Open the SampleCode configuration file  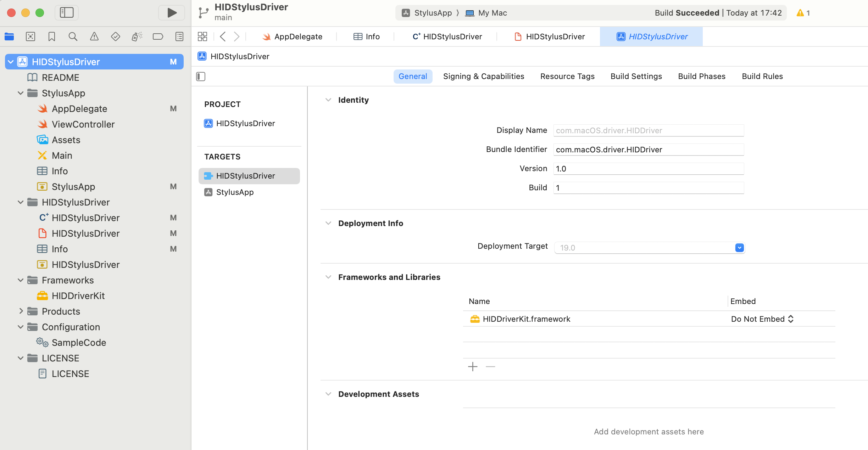tap(79, 343)
